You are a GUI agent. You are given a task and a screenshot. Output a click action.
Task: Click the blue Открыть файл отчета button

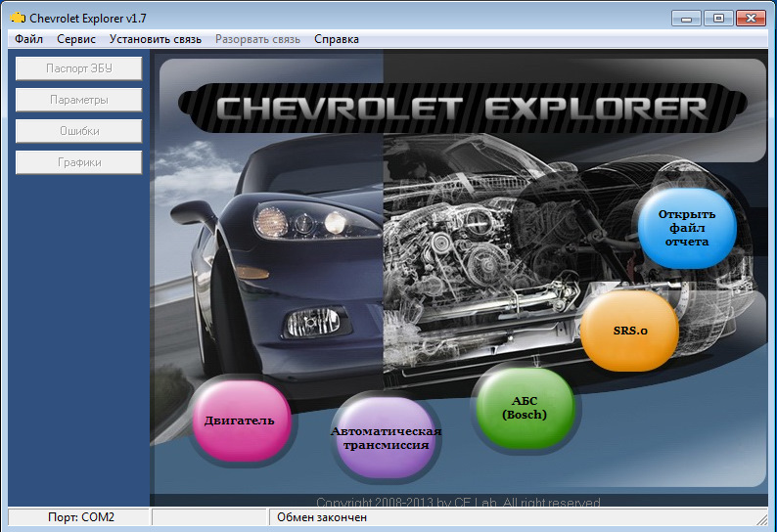tap(687, 228)
